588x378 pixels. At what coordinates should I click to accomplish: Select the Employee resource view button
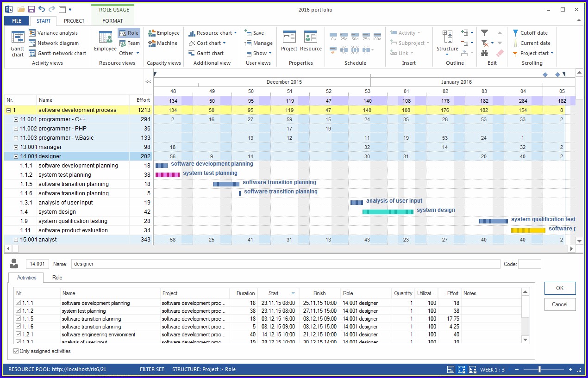106,42
